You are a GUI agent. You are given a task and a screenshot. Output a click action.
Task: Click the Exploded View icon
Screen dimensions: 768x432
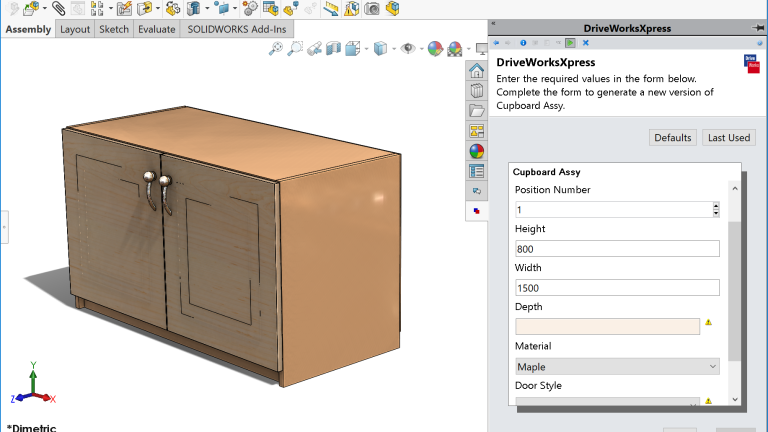click(x=291, y=8)
